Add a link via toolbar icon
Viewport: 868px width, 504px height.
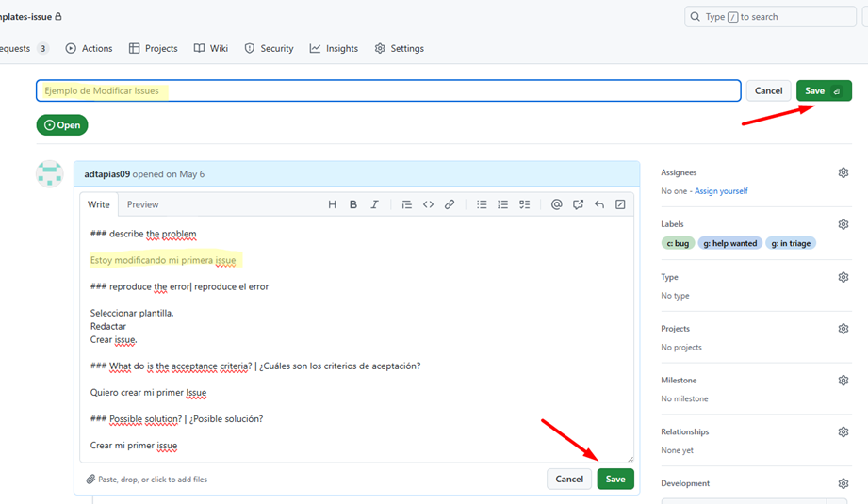[450, 204]
